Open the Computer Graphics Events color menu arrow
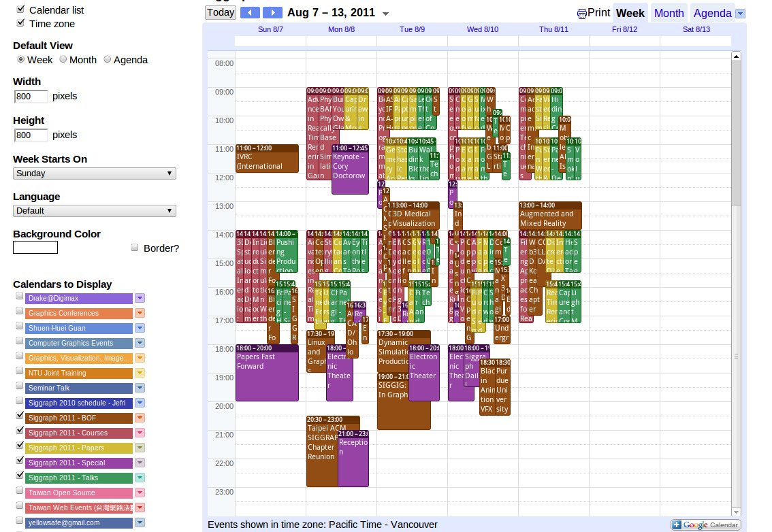772x532 pixels. tap(140, 343)
